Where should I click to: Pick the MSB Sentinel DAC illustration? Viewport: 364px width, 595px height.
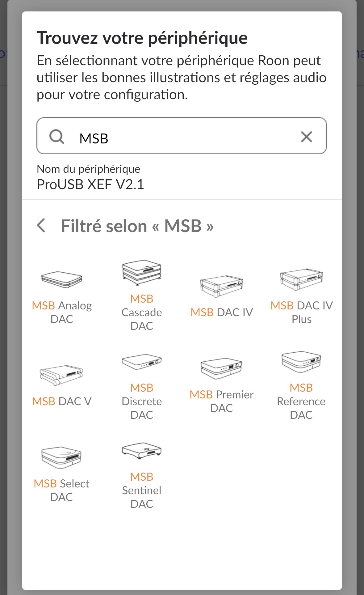click(x=142, y=450)
